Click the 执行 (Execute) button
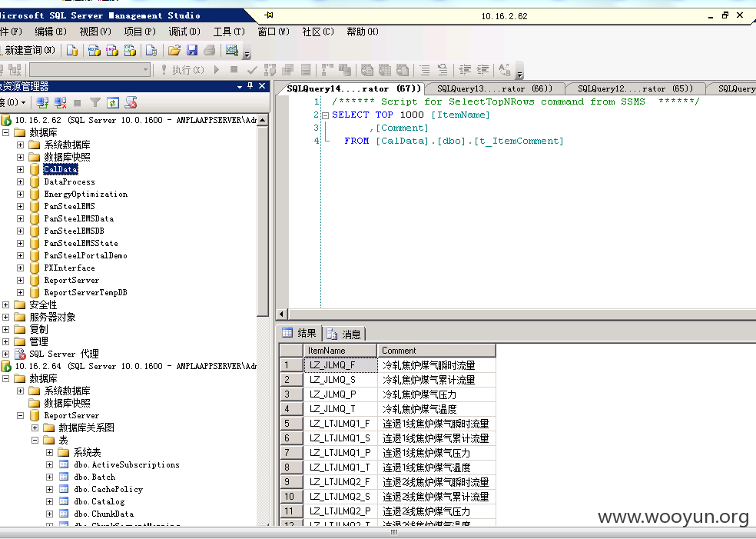The width and height of the screenshot is (756, 539). tap(182, 71)
